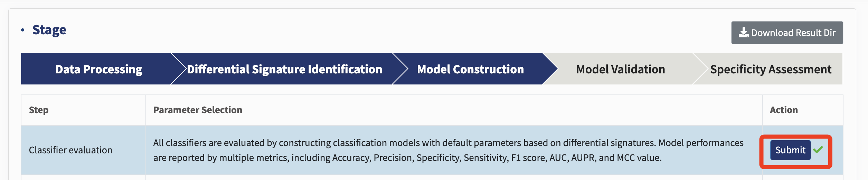Click the download icon in Download Result Dir
The width and height of the screenshot is (868, 180).
[x=743, y=33]
